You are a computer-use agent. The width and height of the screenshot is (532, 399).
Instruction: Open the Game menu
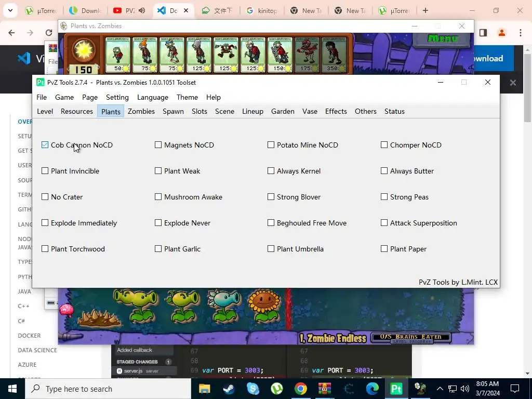(x=64, y=97)
